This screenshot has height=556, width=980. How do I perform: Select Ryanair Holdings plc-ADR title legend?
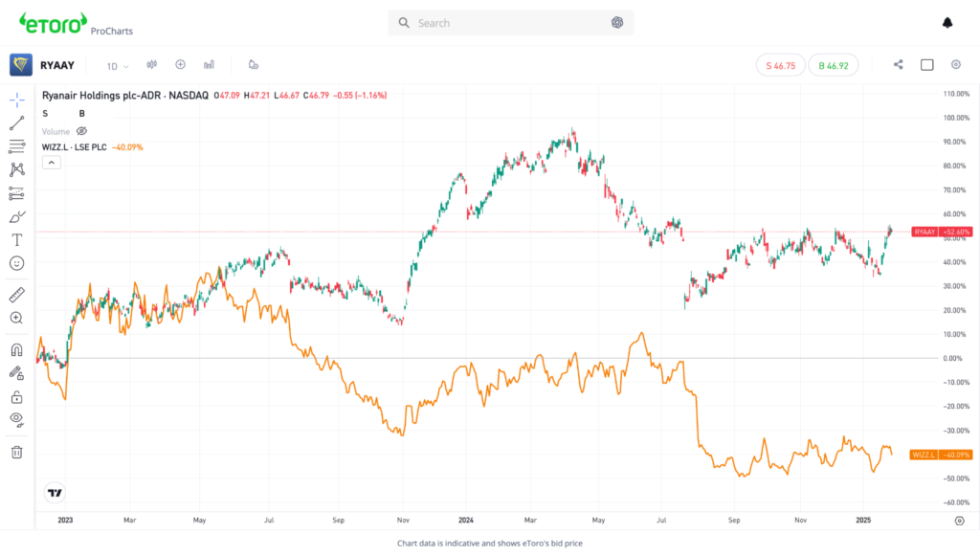(125, 96)
